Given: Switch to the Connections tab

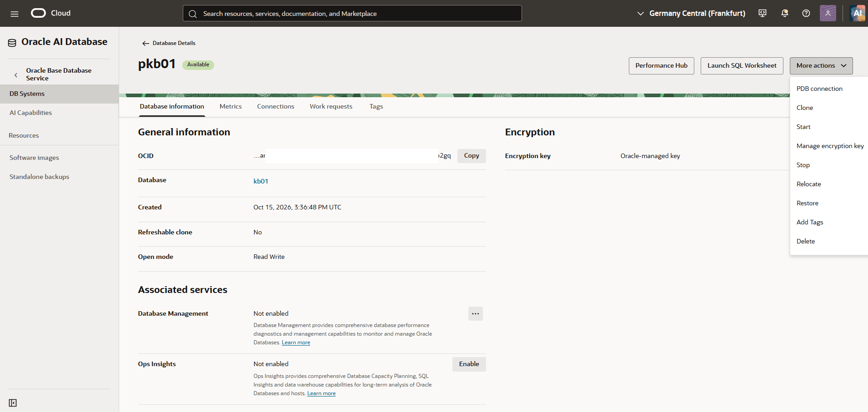Looking at the screenshot, I should point(276,106).
